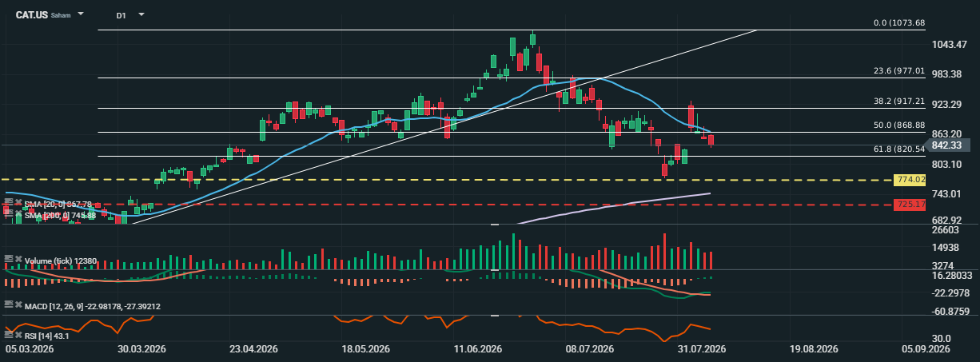Open settings icon for Volume (tick)
This screenshot has width=980, height=362.
pos(10,260)
